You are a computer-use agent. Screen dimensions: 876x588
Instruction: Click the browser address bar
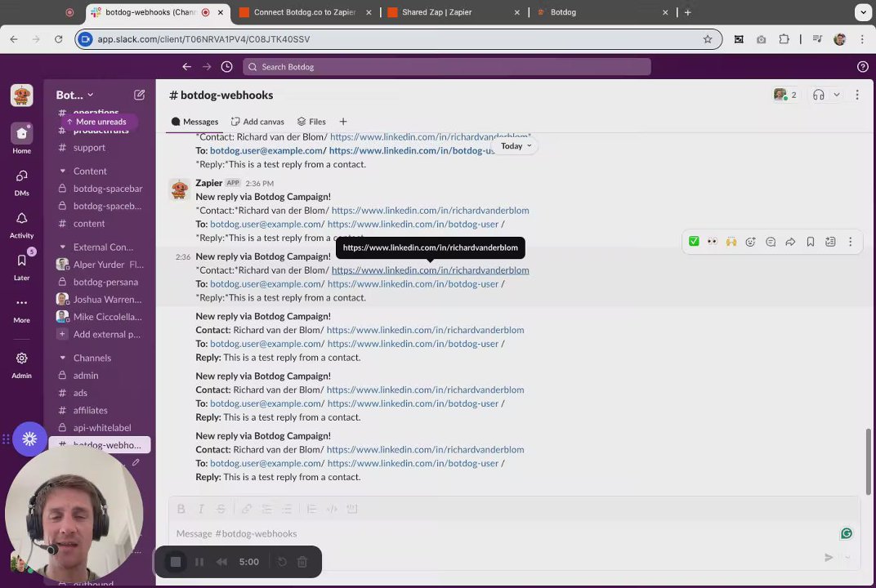pos(398,39)
